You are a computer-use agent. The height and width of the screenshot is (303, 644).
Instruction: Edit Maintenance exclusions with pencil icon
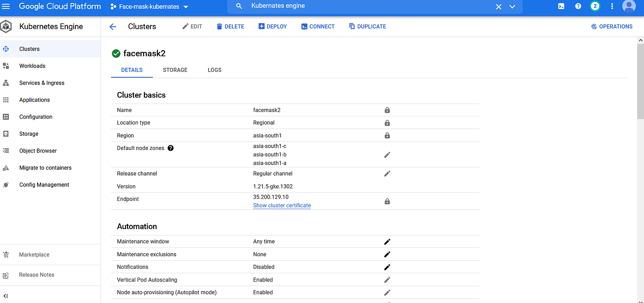point(387,254)
